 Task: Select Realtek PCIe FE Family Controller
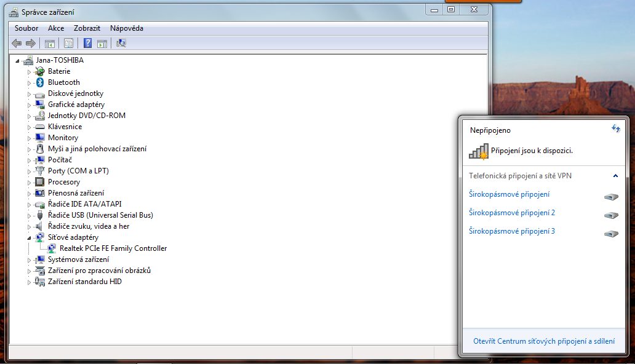113,248
